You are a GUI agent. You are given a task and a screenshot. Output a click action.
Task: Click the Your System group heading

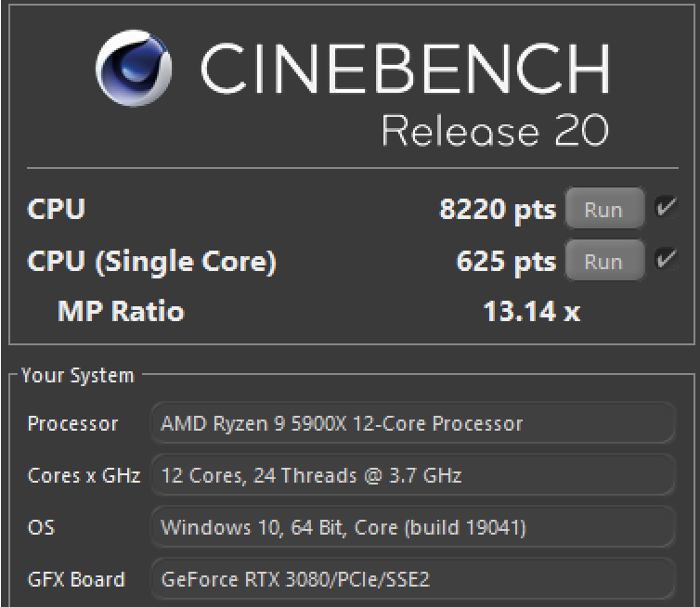point(78,375)
